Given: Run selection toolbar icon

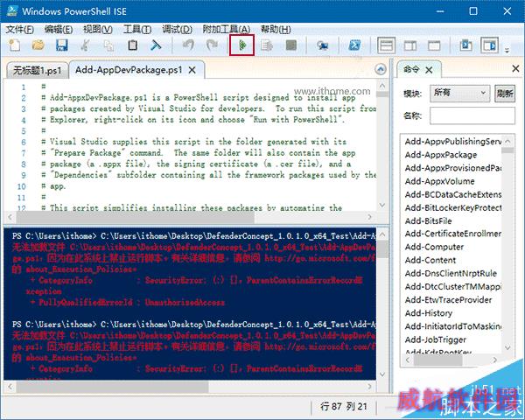Looking at the screenshot, I should click(267, 45).
